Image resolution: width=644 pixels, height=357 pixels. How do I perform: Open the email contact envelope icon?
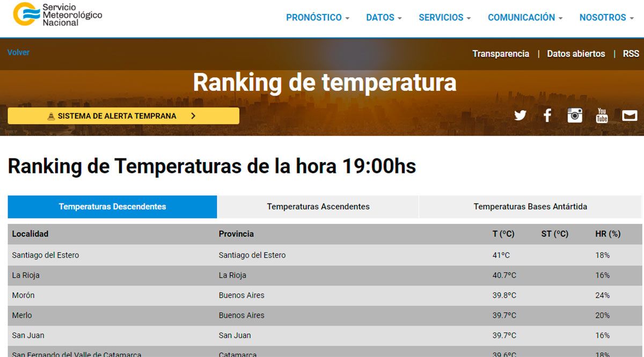coord(629,115)
